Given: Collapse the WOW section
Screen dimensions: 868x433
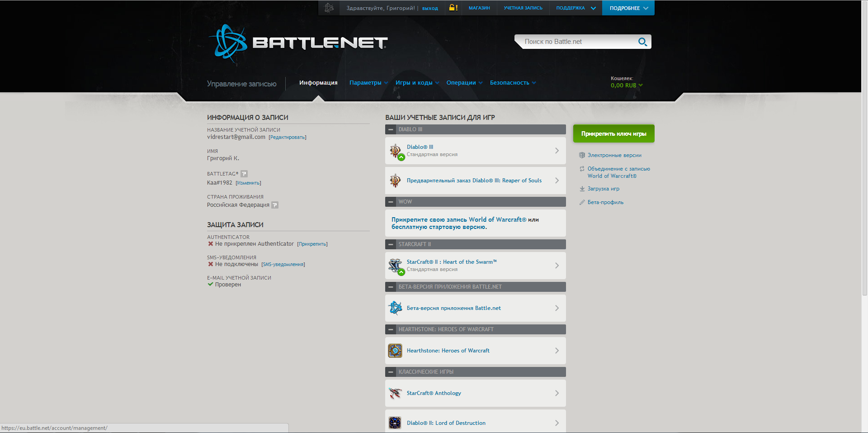Looking at the screenshot, I should click(x=391, y=202).
